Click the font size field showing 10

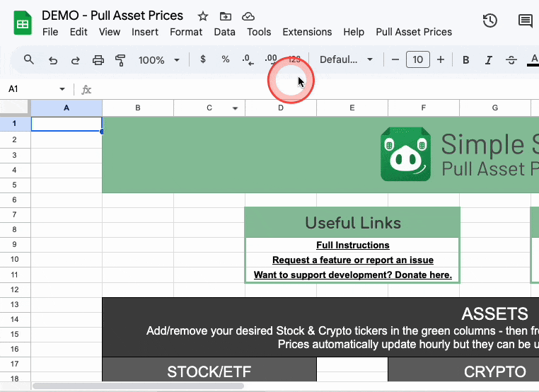point(417,60)
